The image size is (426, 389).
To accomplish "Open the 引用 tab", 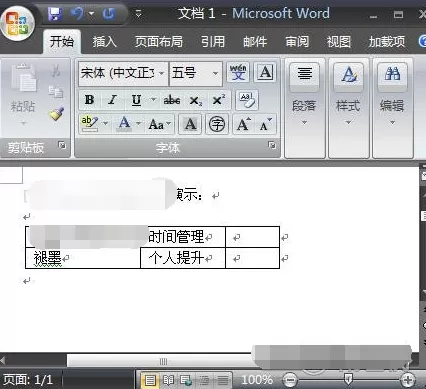I will click(213, 42).
